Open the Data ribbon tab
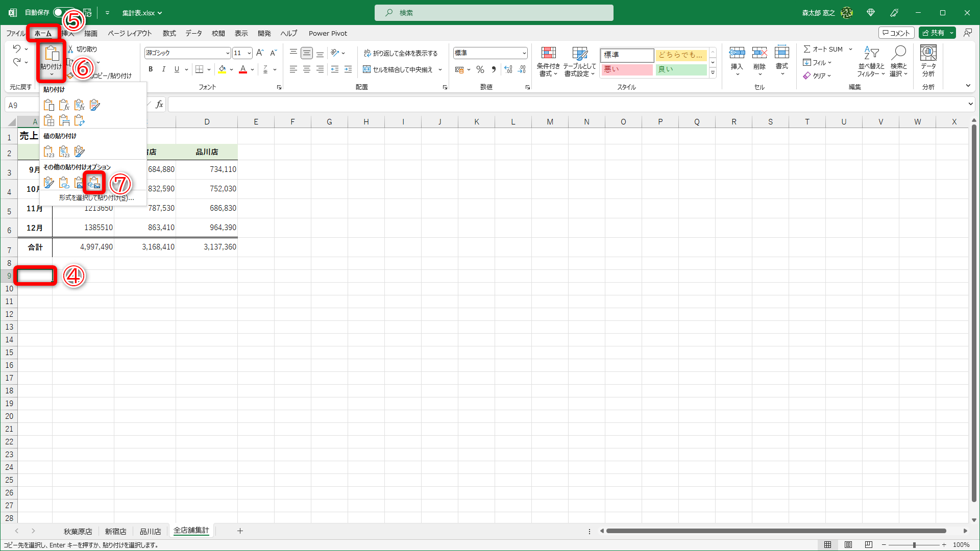Viewport: 980px width, 551px height. coord(193,33)
